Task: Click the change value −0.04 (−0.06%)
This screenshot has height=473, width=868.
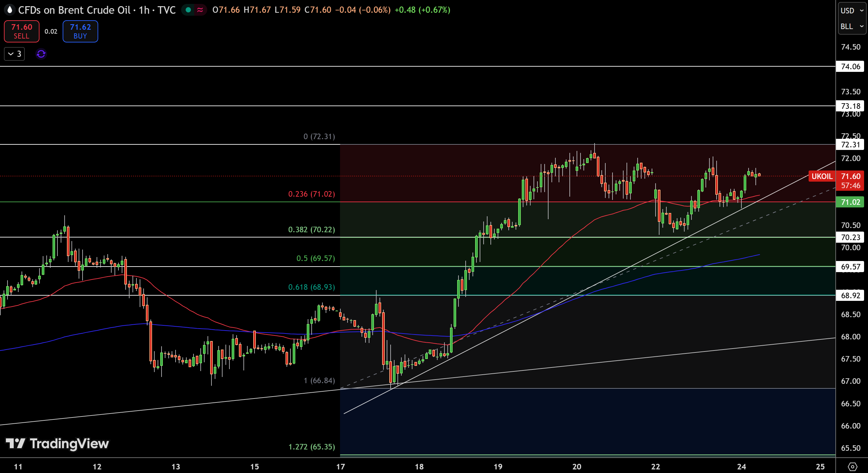Action: click(x=363, y=10)
